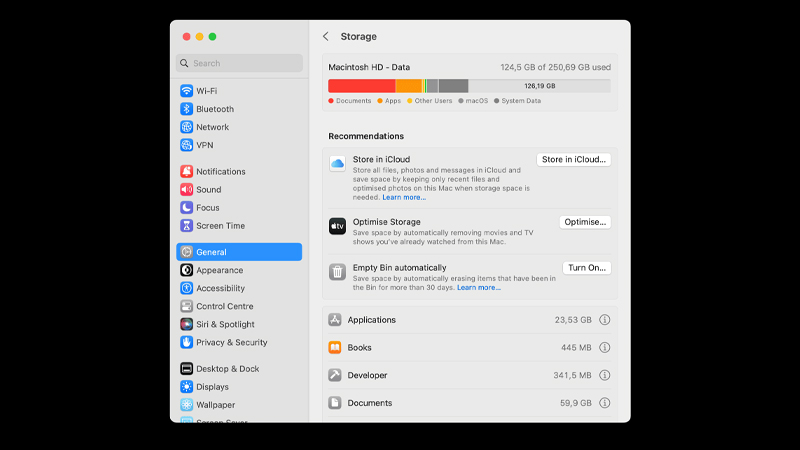
Task: Click the Wi-Fi sidebar icon
Action: (x=187, y=91)
